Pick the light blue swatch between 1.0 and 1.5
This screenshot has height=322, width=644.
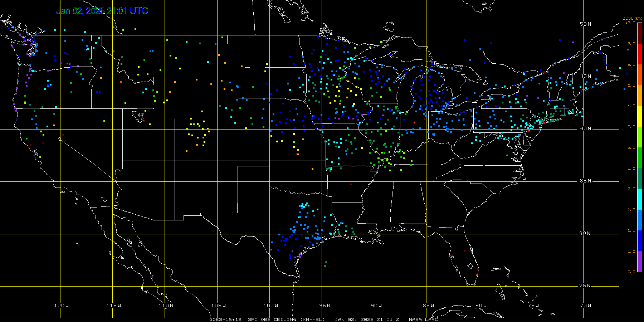point(640,220)
